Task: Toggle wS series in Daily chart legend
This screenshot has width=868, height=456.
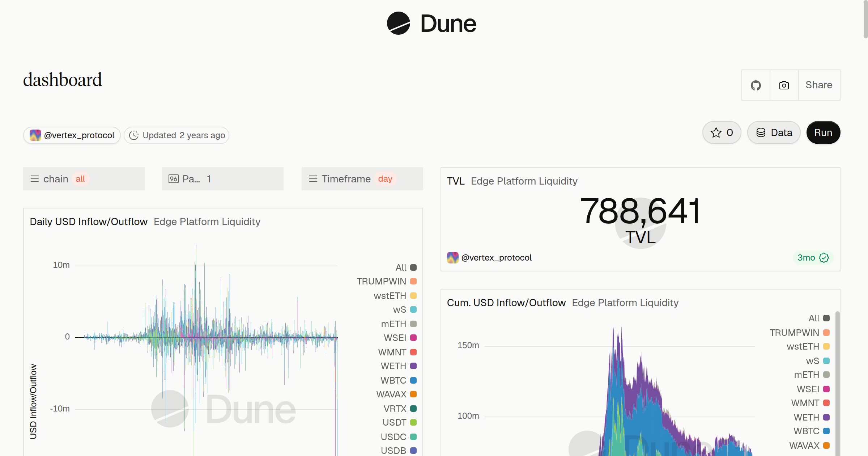Action: click(x=405, y=309)
